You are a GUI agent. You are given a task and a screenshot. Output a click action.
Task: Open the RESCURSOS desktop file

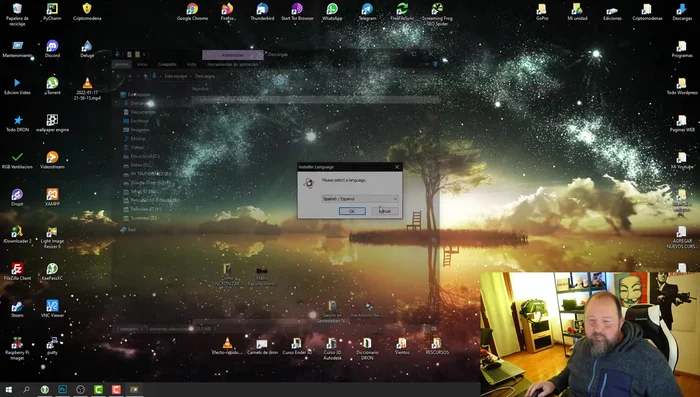[x=437, y=346]
